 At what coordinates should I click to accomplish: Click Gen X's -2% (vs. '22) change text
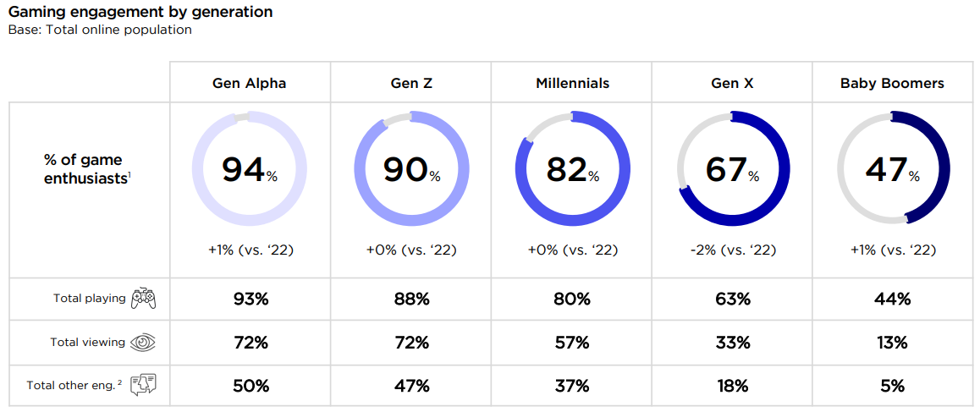(x=733, y=250)
